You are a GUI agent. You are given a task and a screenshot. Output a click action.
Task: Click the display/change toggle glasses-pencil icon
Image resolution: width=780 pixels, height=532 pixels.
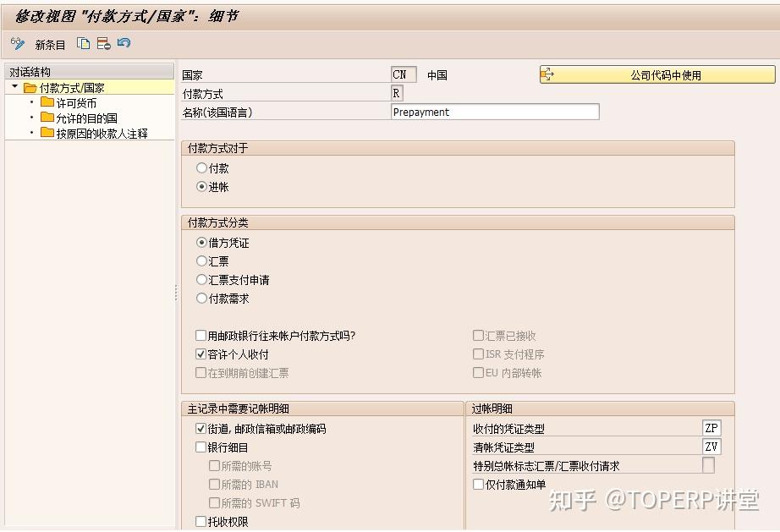coord(18,44)
